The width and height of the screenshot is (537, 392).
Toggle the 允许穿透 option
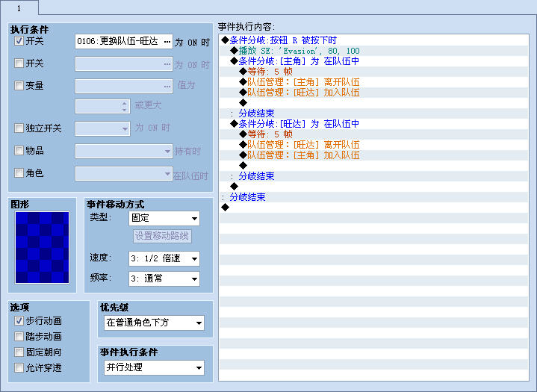pyautogui.click(x=19, y=367)
